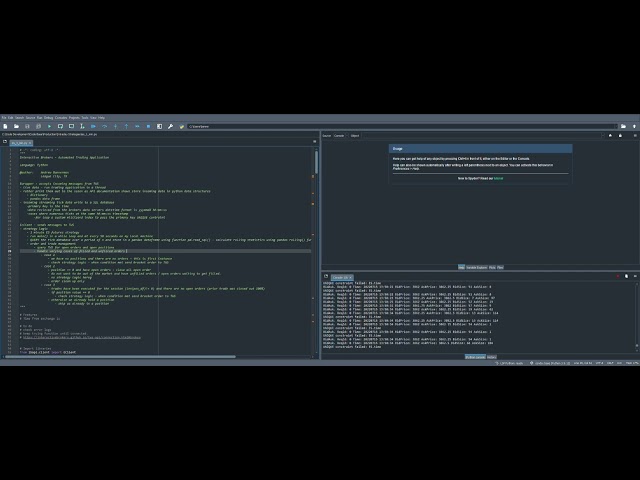Click the editor horizontal scrollbar
Viewport: 640px width, 480px height.
coord(120,357)
